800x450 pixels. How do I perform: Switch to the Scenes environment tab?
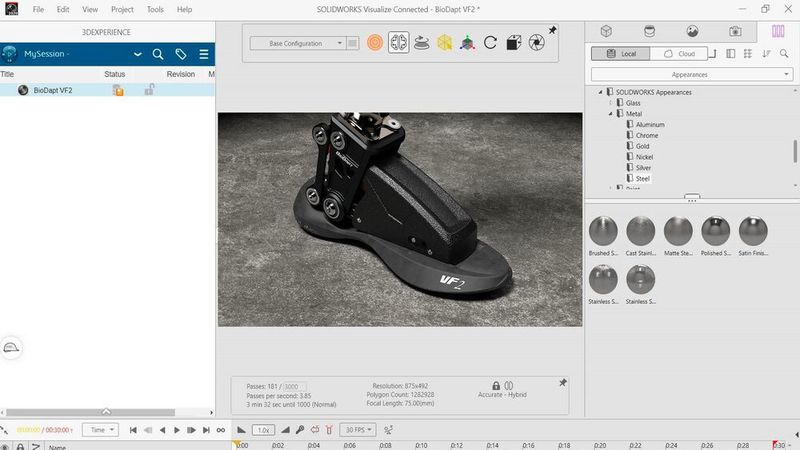pyautogui.click(x=692, y=31)
